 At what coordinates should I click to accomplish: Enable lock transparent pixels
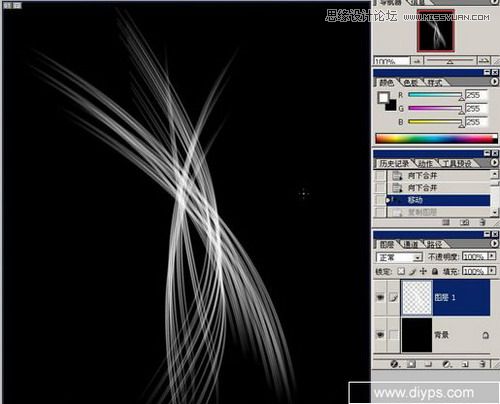[x=401, y=271]
